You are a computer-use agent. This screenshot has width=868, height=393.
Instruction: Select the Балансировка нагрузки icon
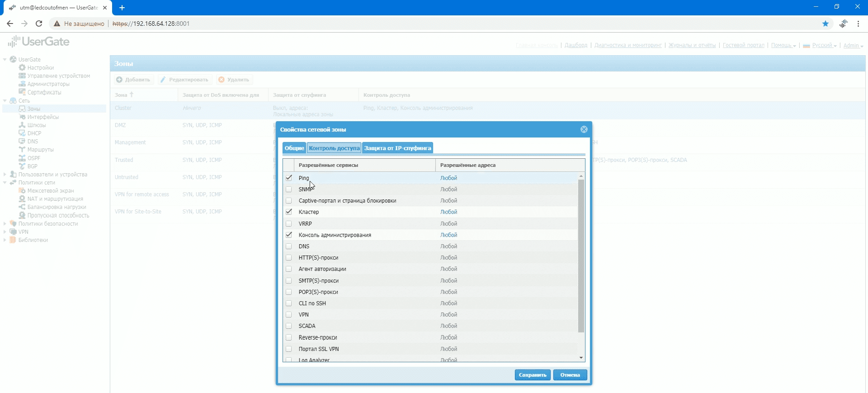pyautogui.click(x=22, y=207)
